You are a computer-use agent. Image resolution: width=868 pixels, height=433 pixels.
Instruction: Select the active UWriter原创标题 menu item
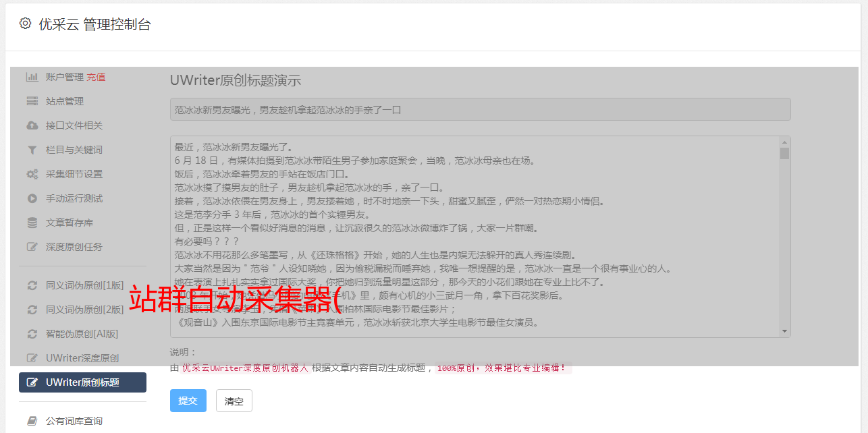82,382
